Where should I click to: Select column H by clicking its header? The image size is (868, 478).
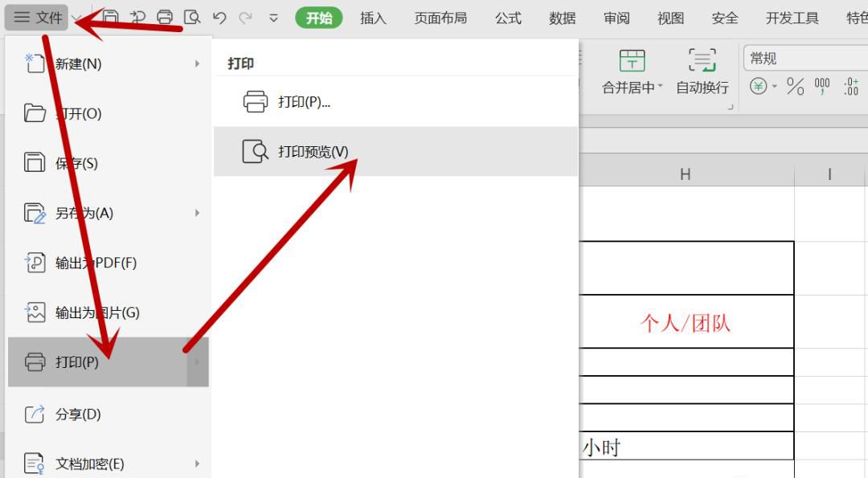(x=685, y=173)
